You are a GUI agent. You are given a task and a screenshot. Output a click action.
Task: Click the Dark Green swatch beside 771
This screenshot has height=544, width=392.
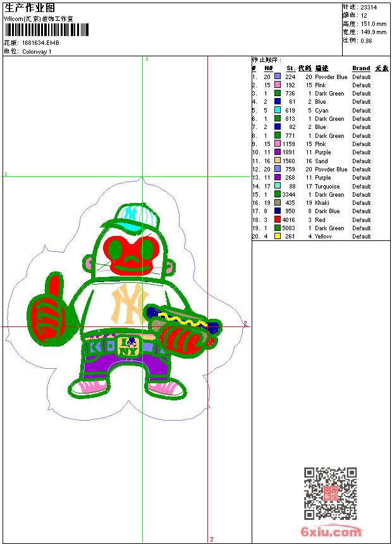tap(278, 135)
